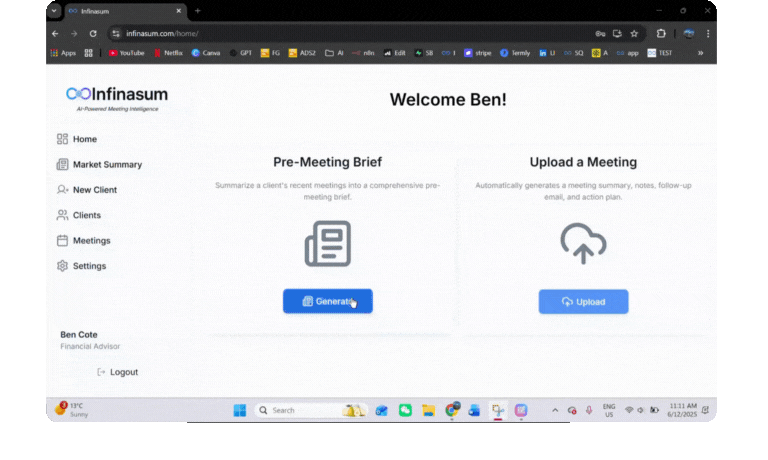Click the newspaper Pre-Meeting Brief icon
768x460 pixels.
click(x=328, y=243)
